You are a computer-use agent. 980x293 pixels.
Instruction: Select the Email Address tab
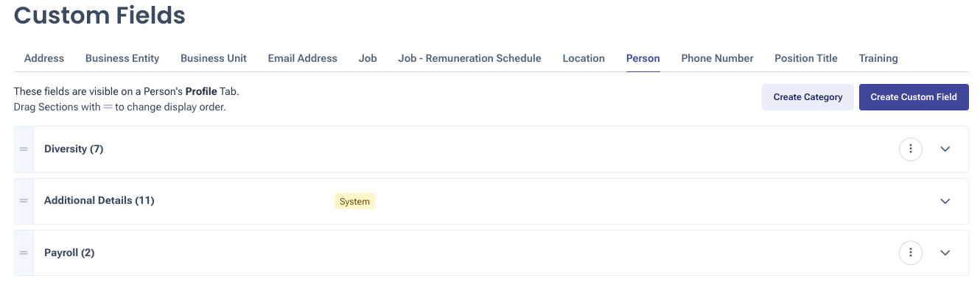coord(302,58)
